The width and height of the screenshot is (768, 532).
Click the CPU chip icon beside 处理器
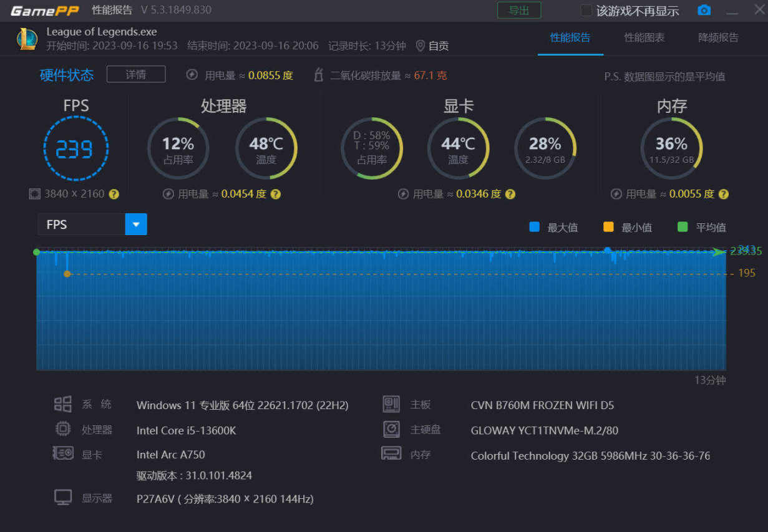62,429
